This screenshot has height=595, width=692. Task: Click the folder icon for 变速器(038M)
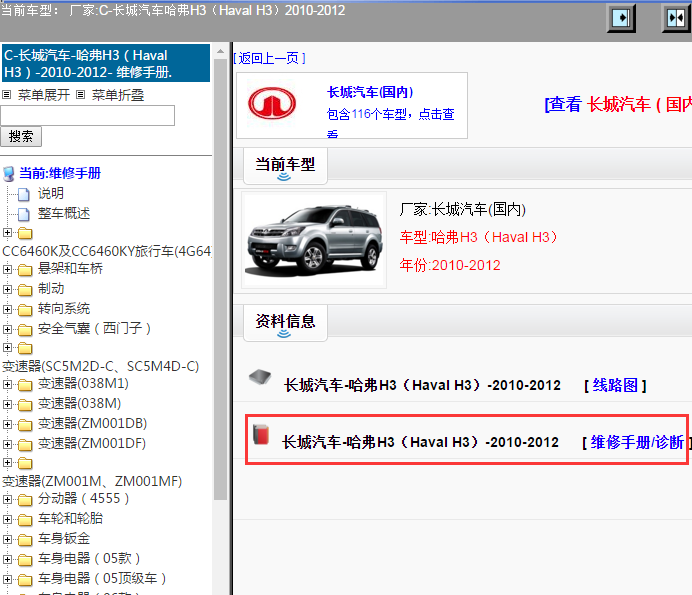25,404
